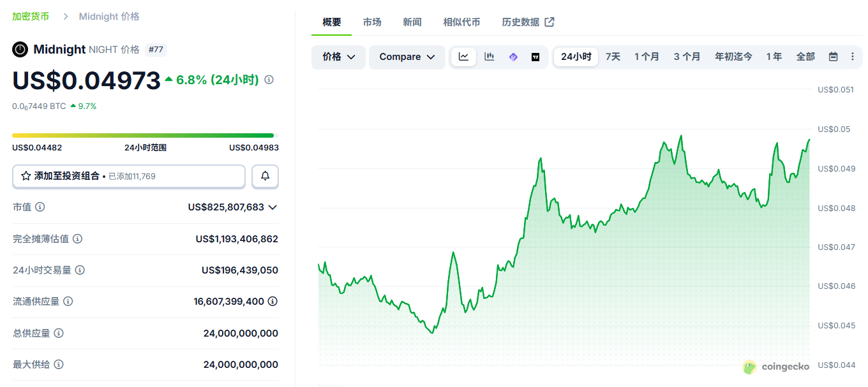Select the 1个月 time range
Screen dimensions: 868x387
(x=647, y=57)
